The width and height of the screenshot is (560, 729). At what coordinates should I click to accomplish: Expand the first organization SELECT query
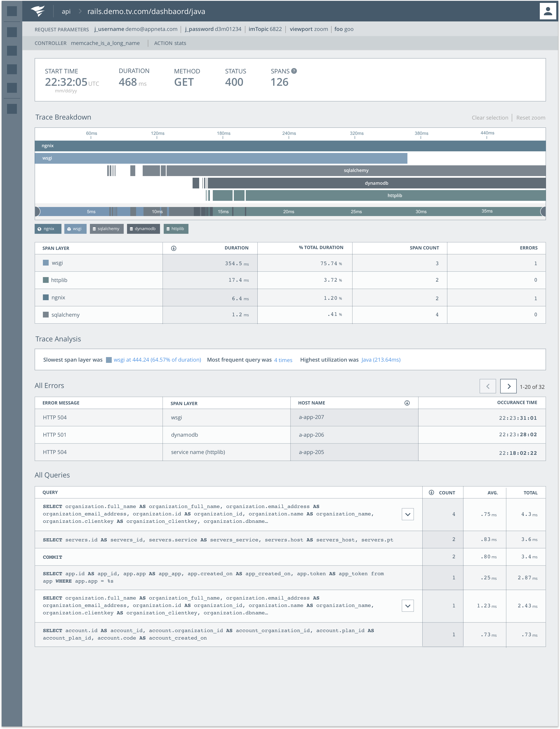408,514
